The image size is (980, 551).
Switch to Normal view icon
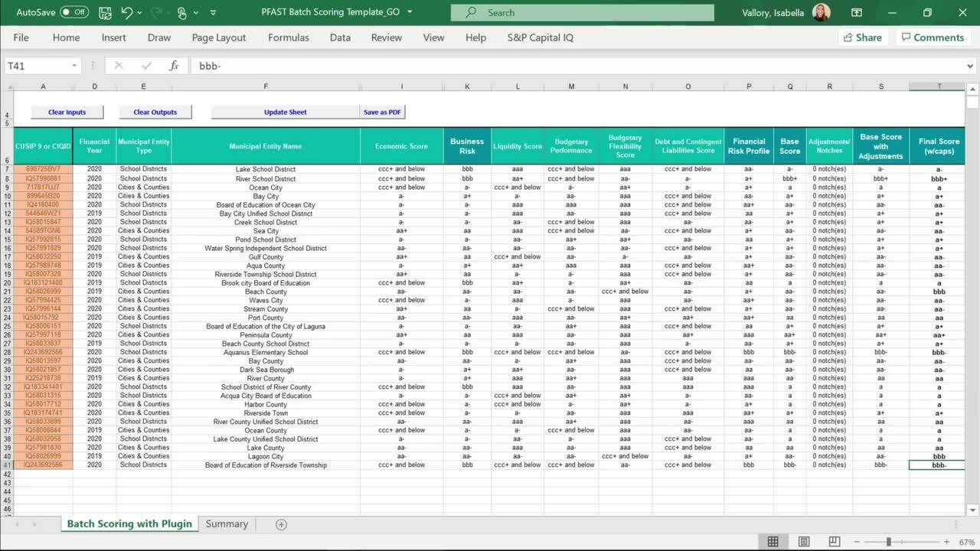click(773, 542)
